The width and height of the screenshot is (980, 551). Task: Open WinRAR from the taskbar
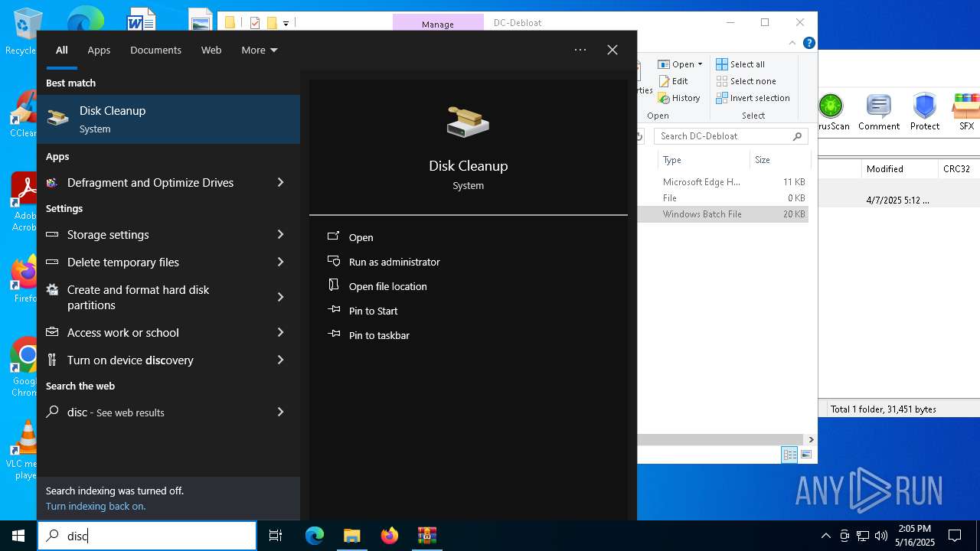click(x=427, y=536)
